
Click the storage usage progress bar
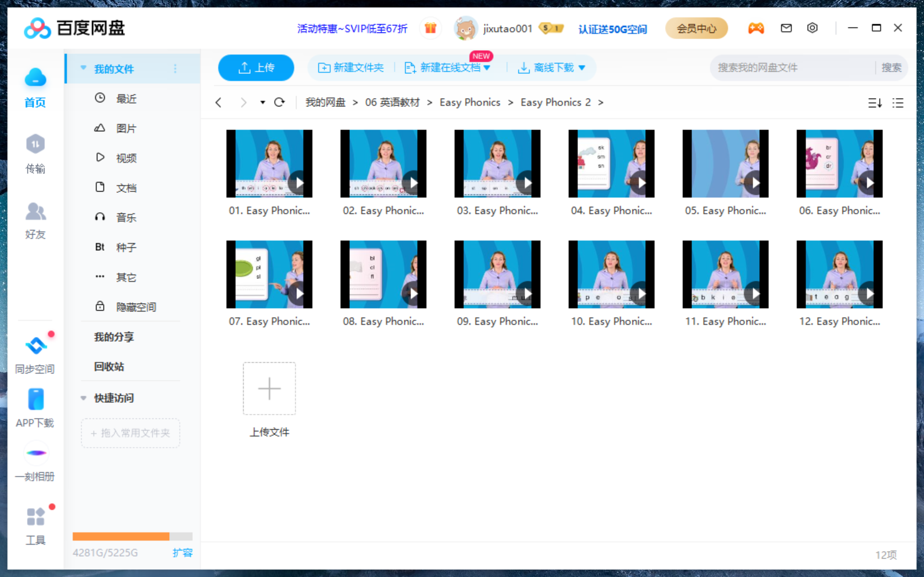(x=132, y=536)
